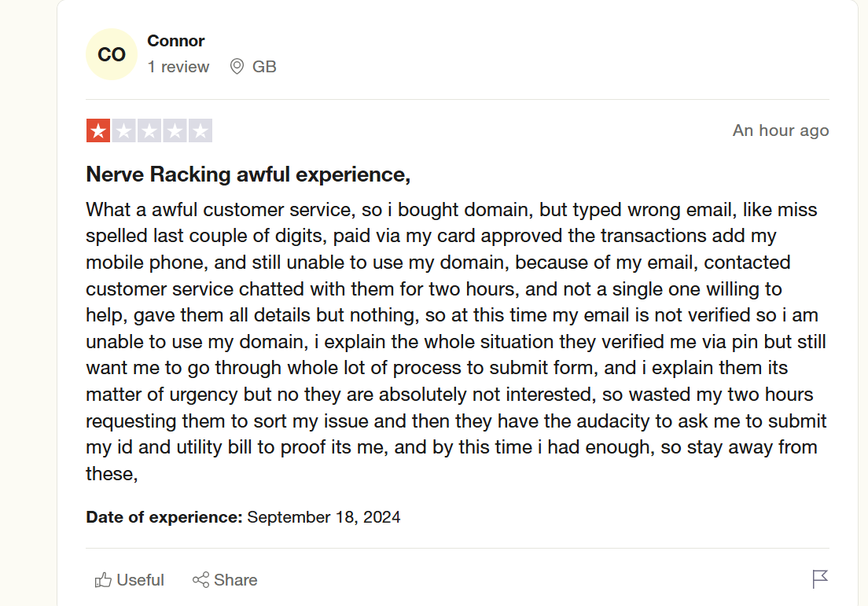The image size is (868, 606).
Task: Click the location pin icon
Action: (x=237, y=67)
